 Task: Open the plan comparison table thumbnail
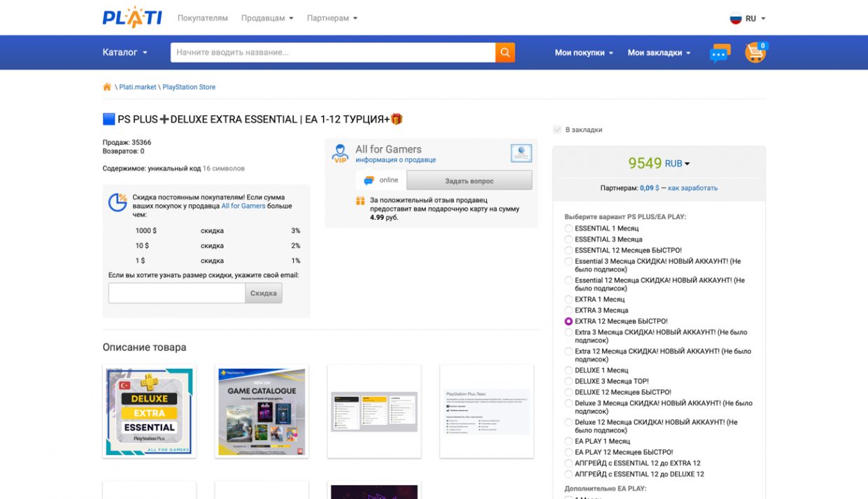point(374,412)
